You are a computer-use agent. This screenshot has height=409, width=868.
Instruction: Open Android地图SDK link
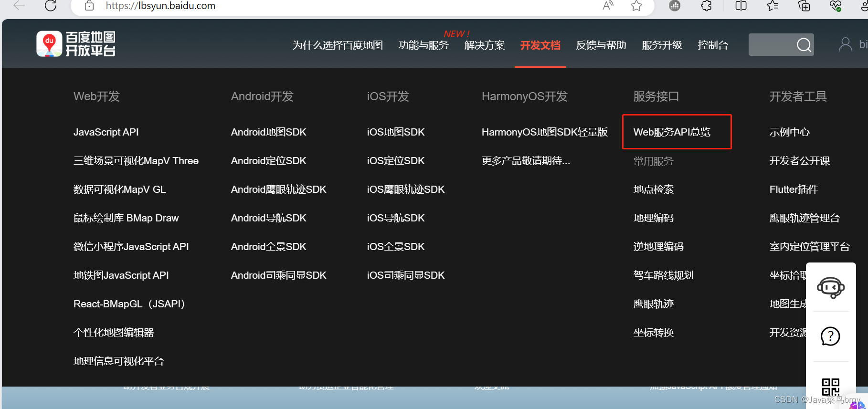(269, 132)
